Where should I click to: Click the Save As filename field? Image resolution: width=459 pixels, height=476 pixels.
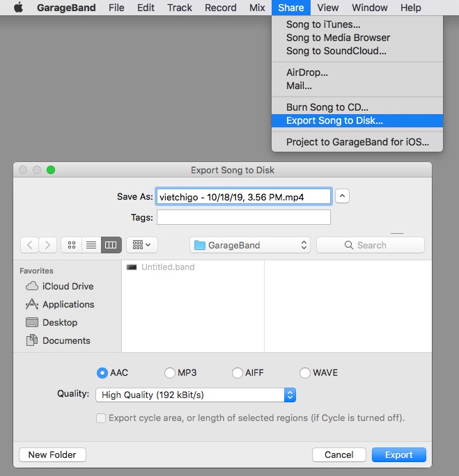coord(243,196)
